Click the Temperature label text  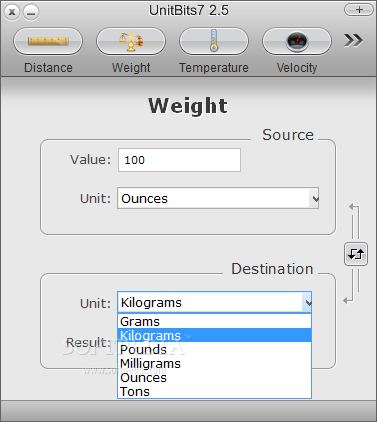(x=214, y=68)
